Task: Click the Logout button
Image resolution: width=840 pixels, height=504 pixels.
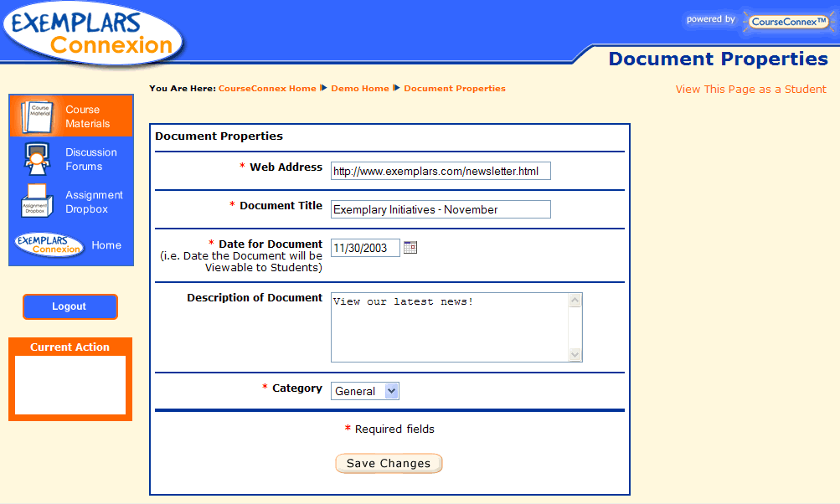Action: 70,306
